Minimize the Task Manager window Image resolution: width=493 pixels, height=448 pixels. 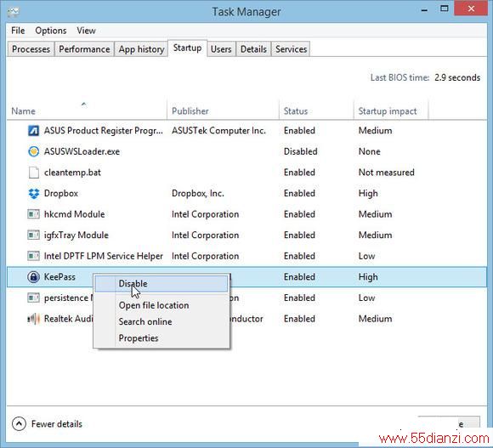pos(424,9)
